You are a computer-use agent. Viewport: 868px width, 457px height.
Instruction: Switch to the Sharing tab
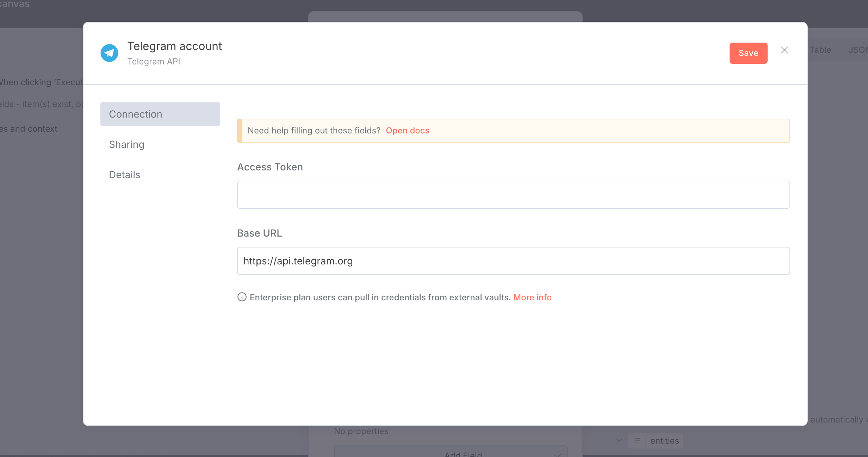coord(126,144)
